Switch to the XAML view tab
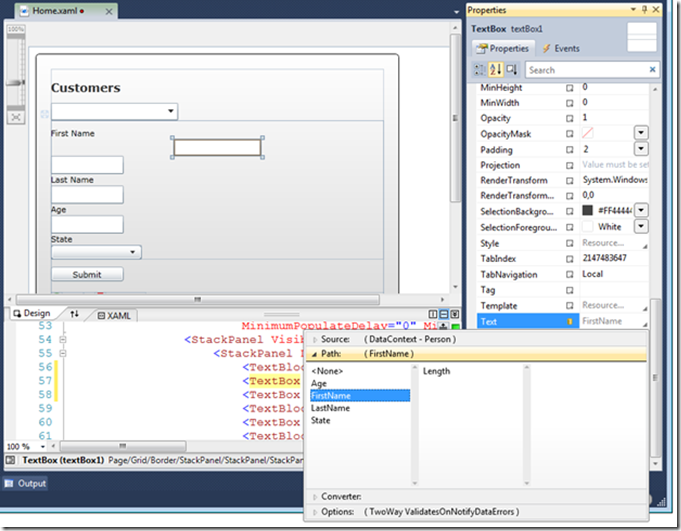 coord(114,316)
